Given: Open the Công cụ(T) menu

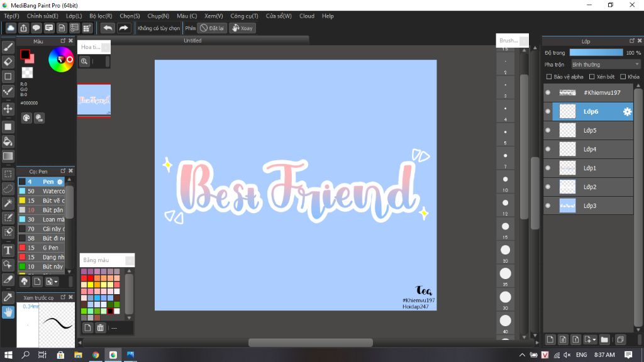Looking at the screenshot, I should pyautogui.click(x=244, y=16).
